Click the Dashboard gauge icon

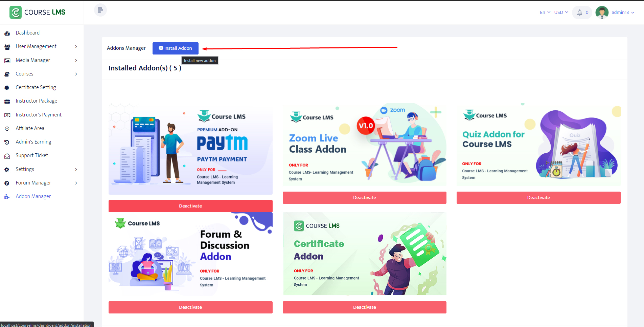tap(7, 33)
